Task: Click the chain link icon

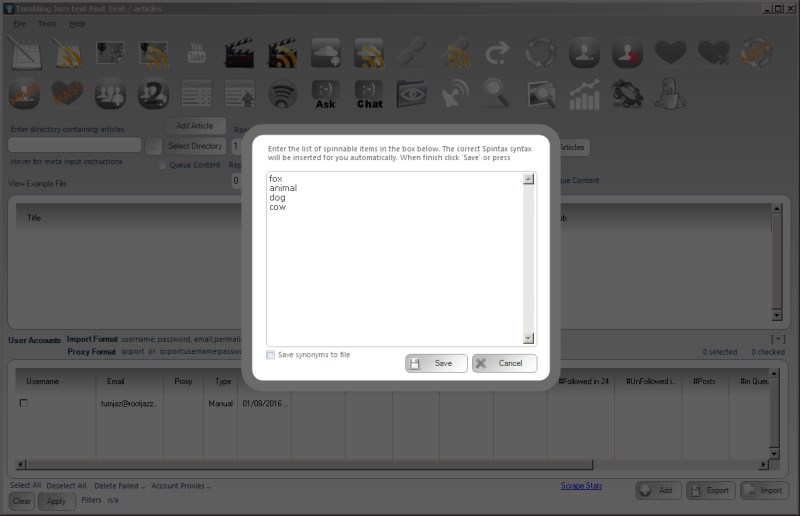Action: 412,53
